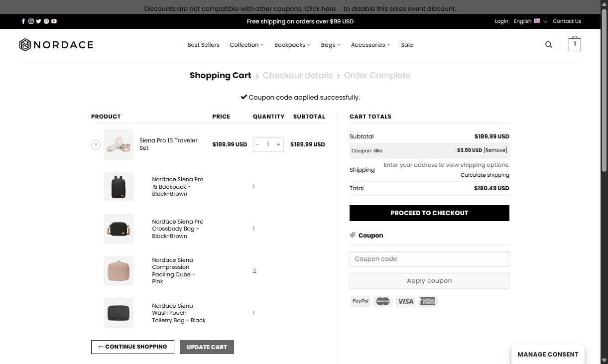The height and width of the screenshot is (364, 608).
Task: Click the Login link
Action: point(501,21)
